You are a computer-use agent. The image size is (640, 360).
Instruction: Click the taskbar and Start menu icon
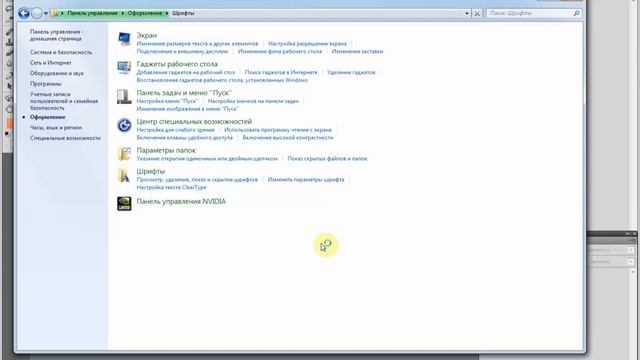click(124, 96)
